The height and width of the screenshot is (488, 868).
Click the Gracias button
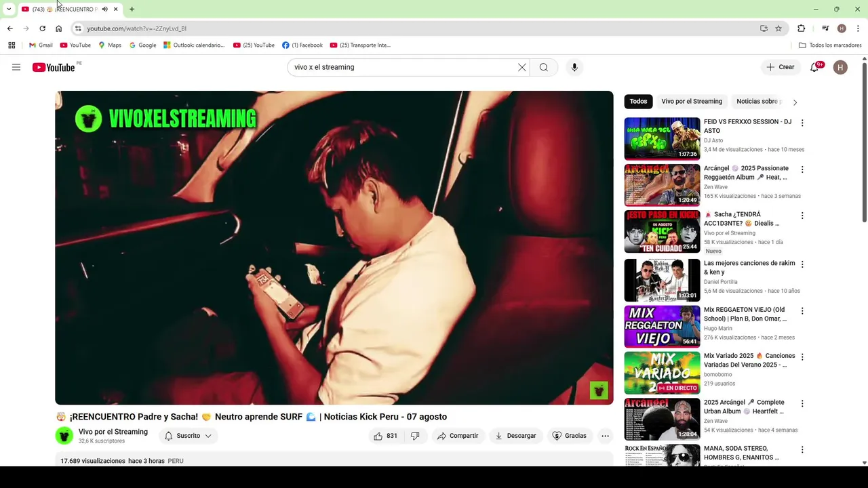pos(569,436)
